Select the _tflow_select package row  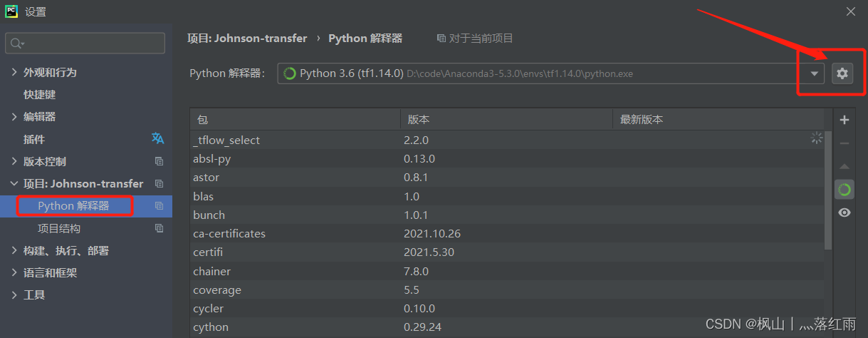pos(507,140)
